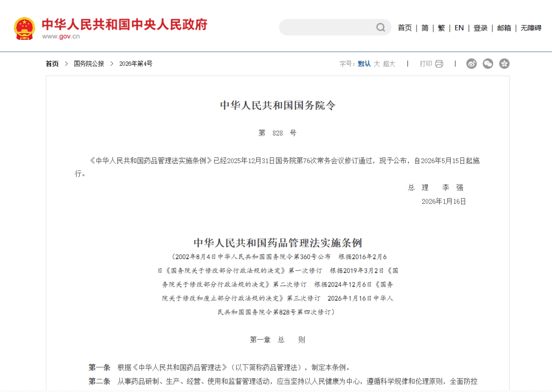Share the article via WeChat
This screenshot has height=392, width=552.
click(488, 63)
